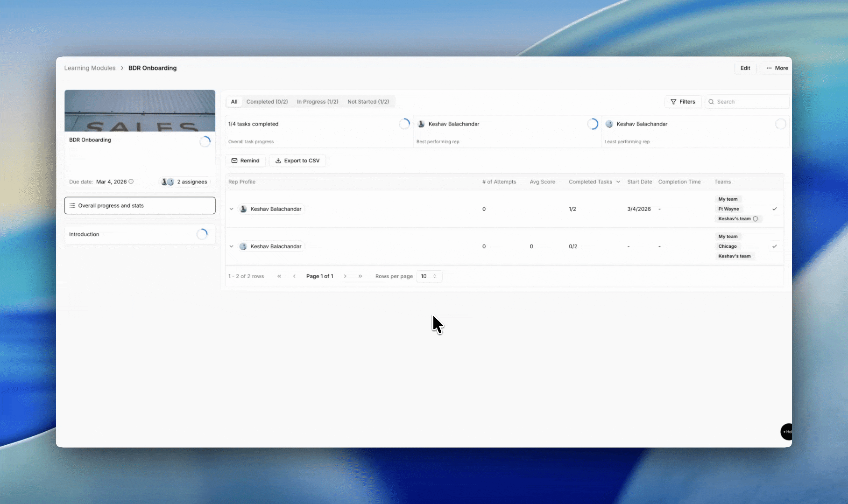Click the 1/4 tasks completed text
Image resolution: width=848 pixels, height=504 pixels.
(x=253, y=124)
